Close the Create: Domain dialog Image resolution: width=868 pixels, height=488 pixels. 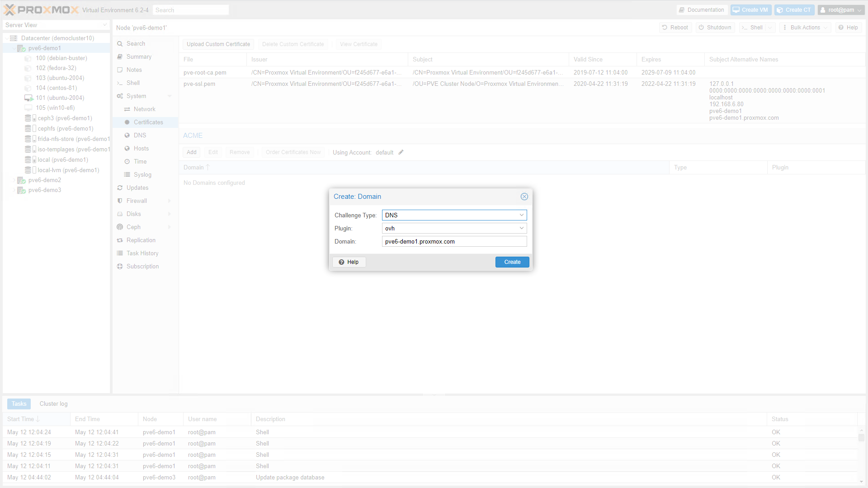tap(524, 197)
